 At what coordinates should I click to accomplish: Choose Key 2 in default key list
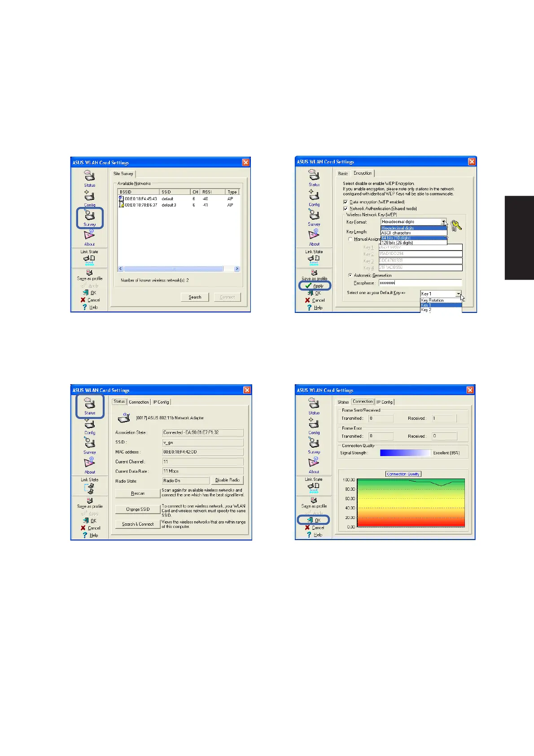coord(441,310)
